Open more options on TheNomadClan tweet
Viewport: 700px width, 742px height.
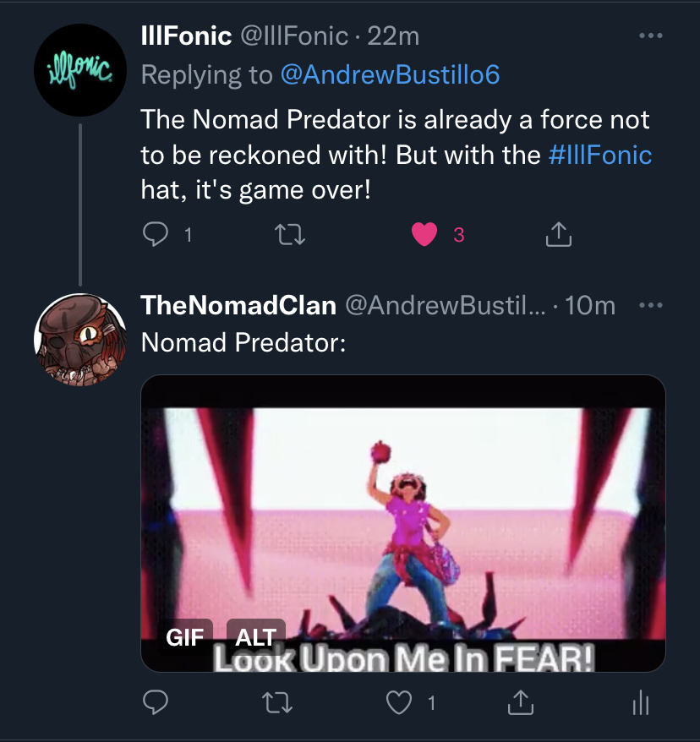tap(650, 305)
